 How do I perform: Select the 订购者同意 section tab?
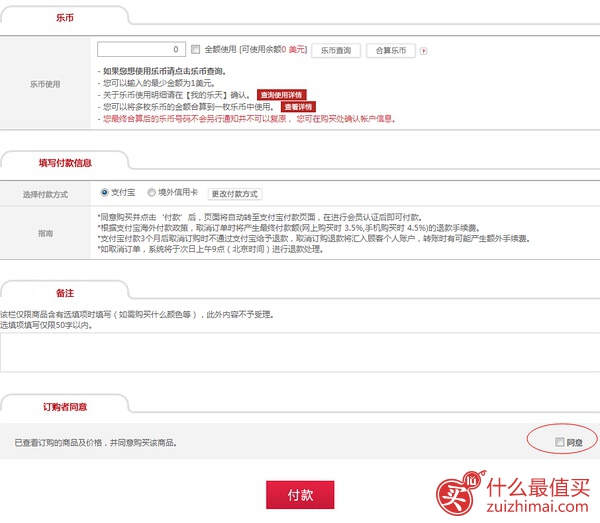click(65, 407)
